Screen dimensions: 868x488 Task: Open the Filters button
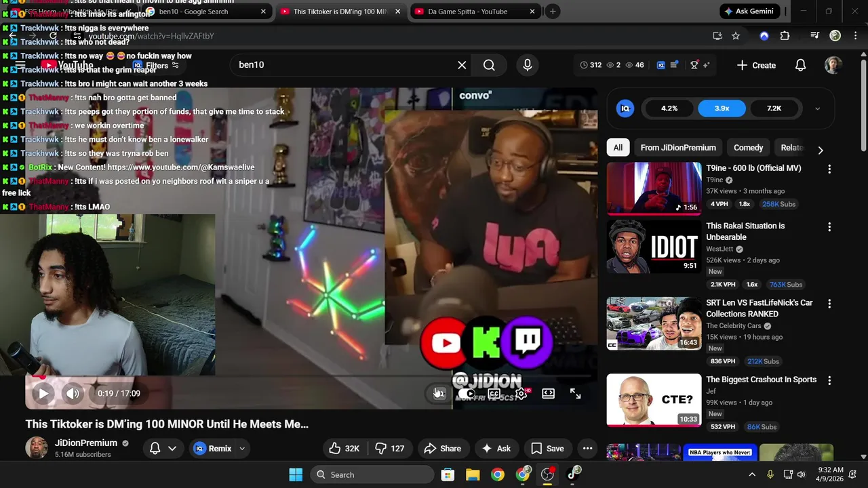(156, 66)
